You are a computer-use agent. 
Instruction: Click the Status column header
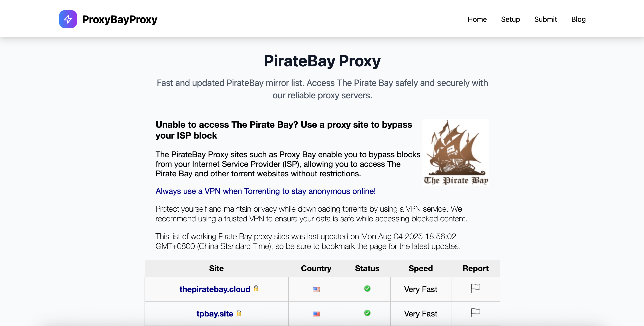point(367,268)
